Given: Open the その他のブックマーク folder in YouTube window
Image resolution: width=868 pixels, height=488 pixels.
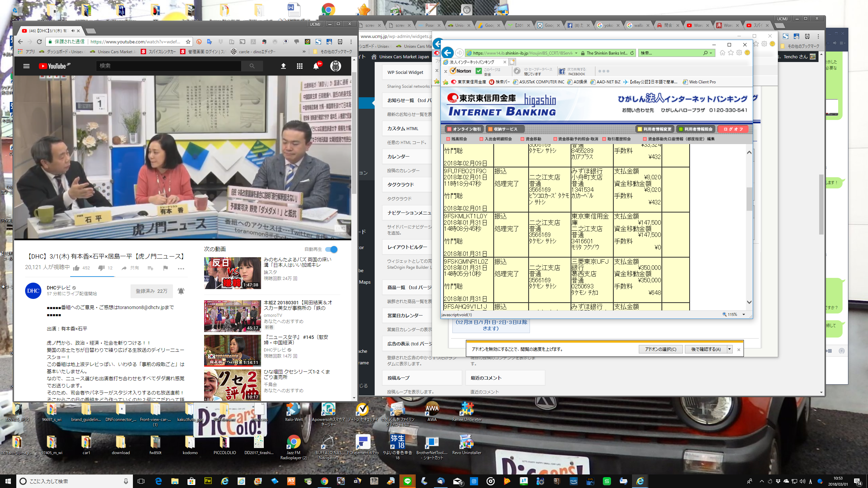Looking at the screenshot, I should point(333,52).
